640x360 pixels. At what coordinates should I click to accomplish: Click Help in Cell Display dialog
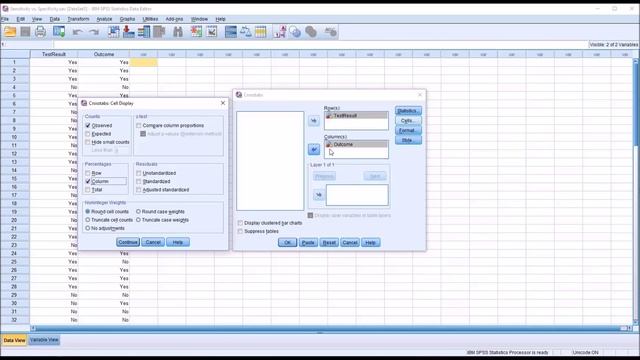(178, 242)
